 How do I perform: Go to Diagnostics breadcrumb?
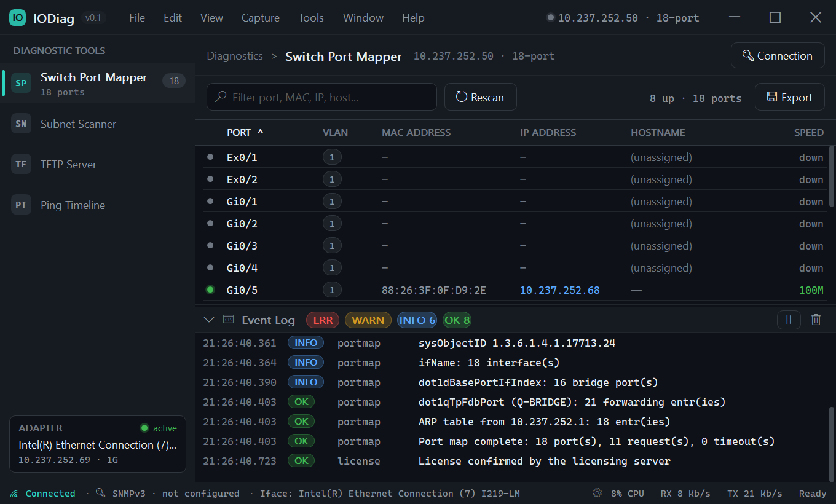click(x=235, y=56)
